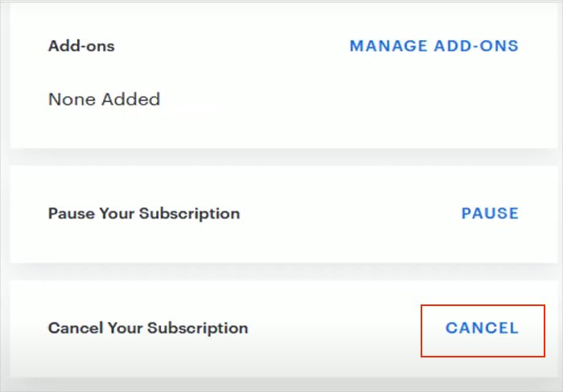The image size is (563, 392).
Task: Click the None Added status text
Action: tap(104, 100)
